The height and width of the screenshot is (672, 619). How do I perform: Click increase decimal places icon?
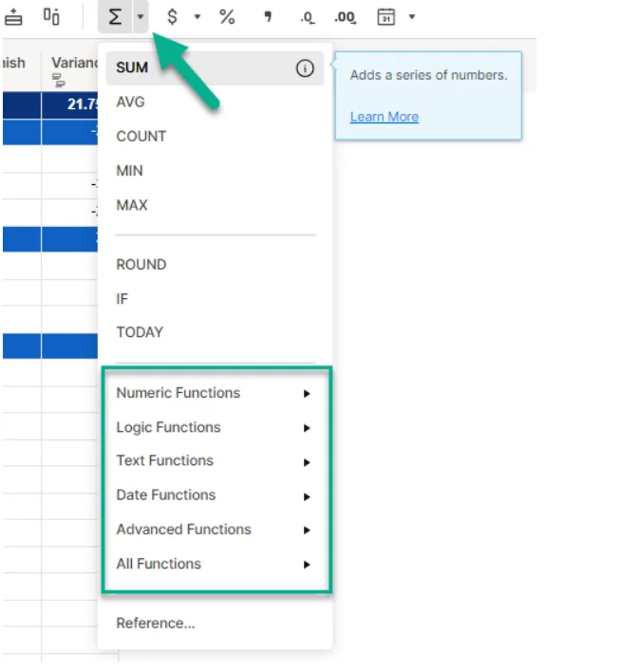[345, 18]
